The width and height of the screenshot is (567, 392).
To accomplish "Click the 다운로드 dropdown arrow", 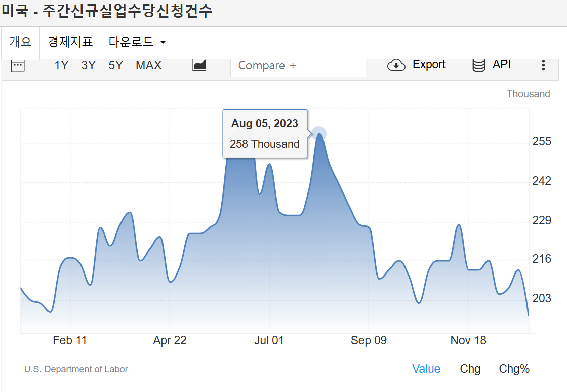I will pos(163,43).
